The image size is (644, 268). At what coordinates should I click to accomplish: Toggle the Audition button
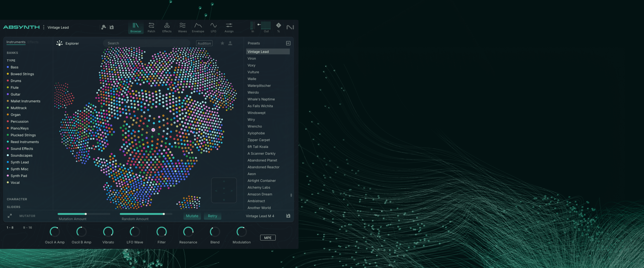pyautogui.click(x=204, y=43)
